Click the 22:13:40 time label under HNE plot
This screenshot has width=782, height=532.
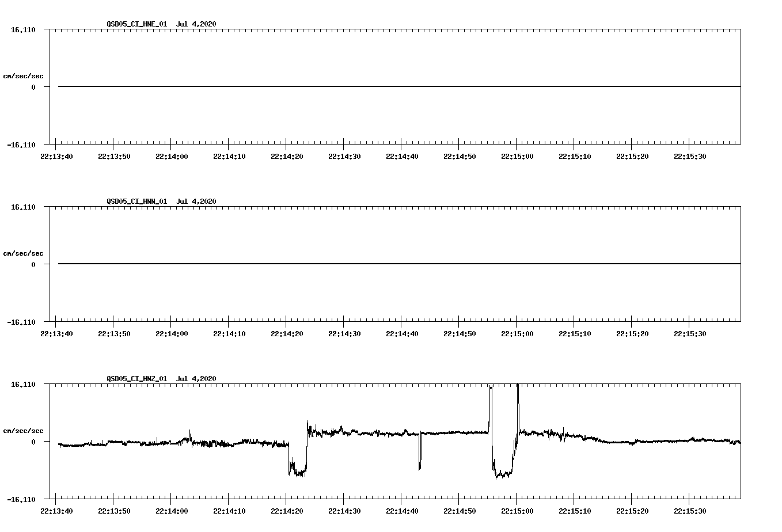point(56,156)
